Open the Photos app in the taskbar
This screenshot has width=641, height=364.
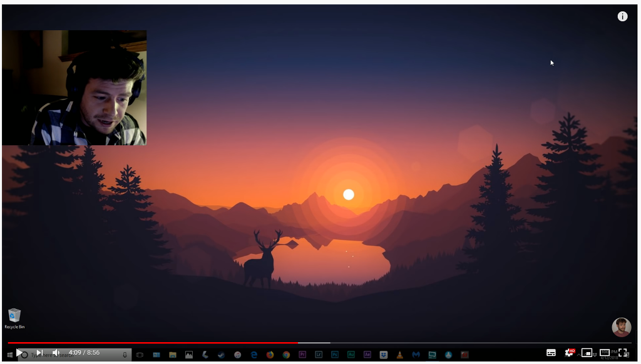point(189,355)
